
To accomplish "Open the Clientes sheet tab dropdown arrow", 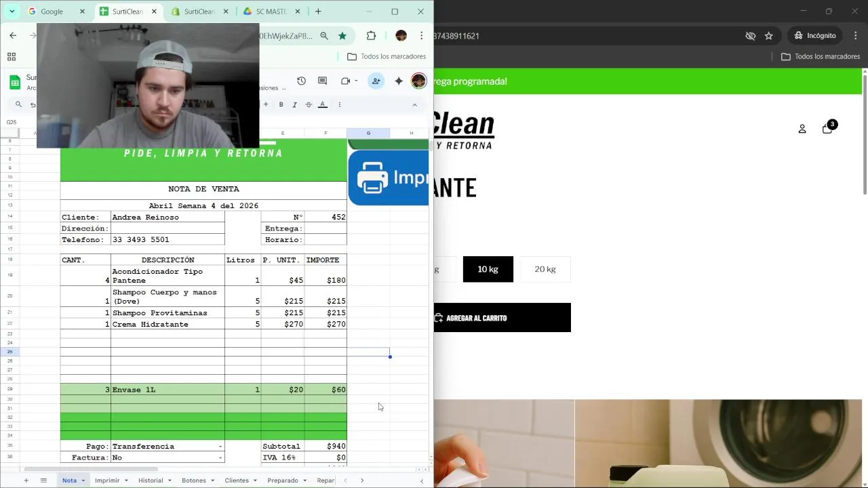I will 255,481.
